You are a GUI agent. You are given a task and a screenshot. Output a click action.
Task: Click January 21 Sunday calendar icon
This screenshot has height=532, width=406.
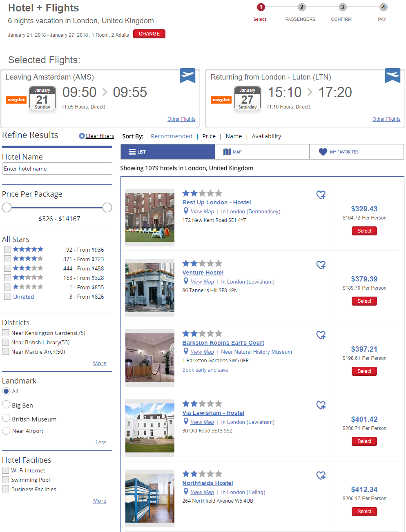click(x=42, y=98)
